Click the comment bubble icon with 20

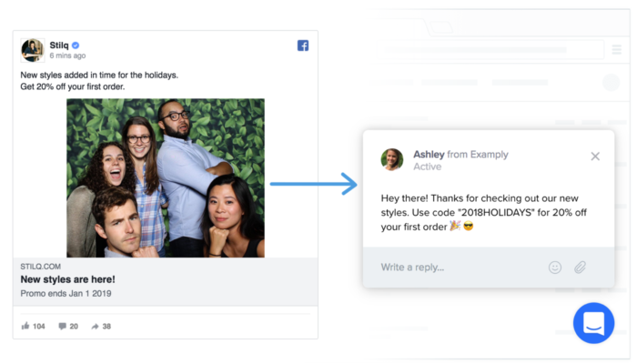click(62, 326)
